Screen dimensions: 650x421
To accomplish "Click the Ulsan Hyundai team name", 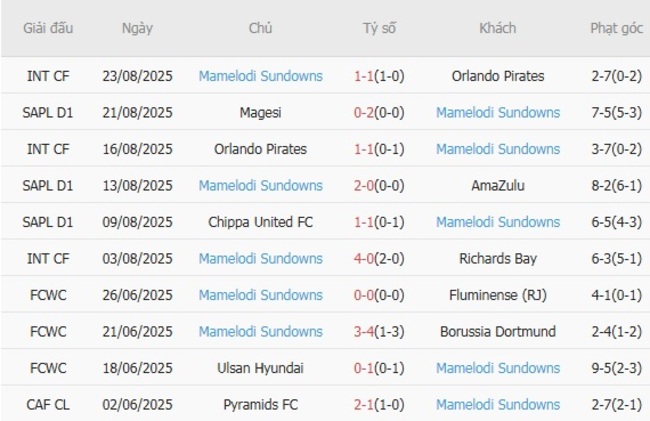I will (x=260, y=368).
